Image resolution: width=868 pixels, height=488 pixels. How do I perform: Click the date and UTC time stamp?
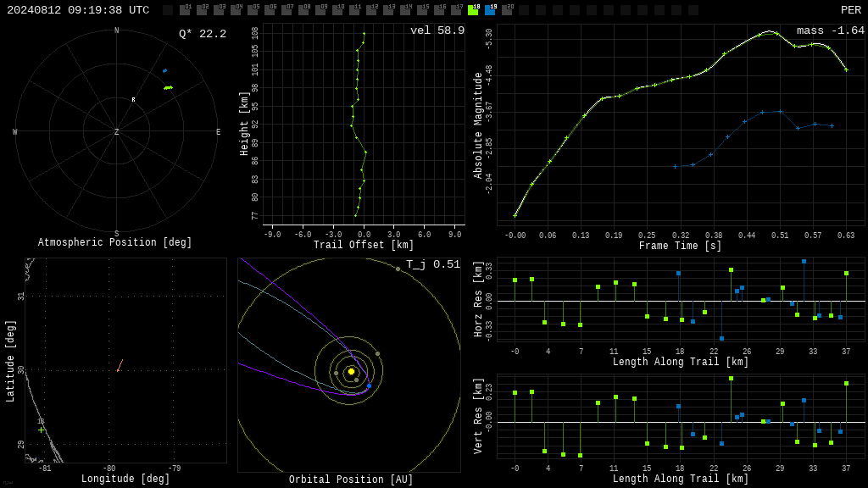tap(78, 10)
